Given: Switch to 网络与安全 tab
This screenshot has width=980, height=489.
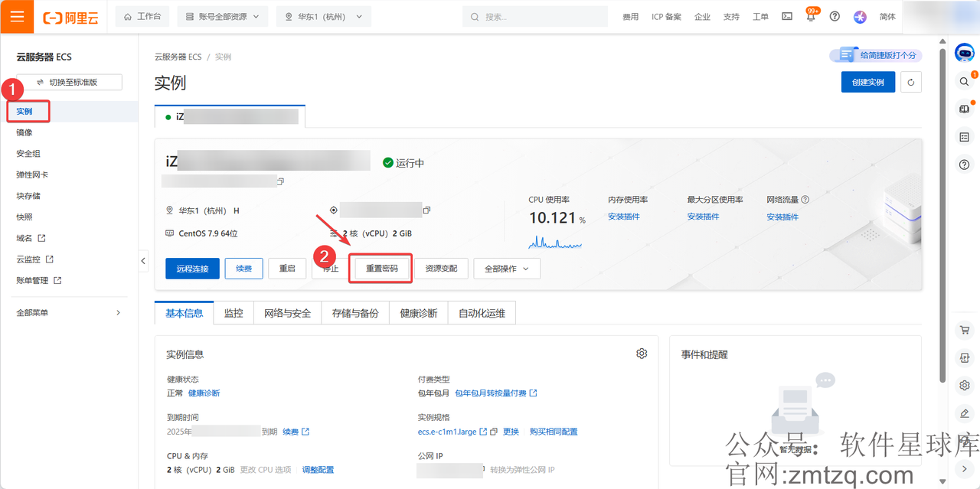Looking at the screenshot, I should (287, 313).
